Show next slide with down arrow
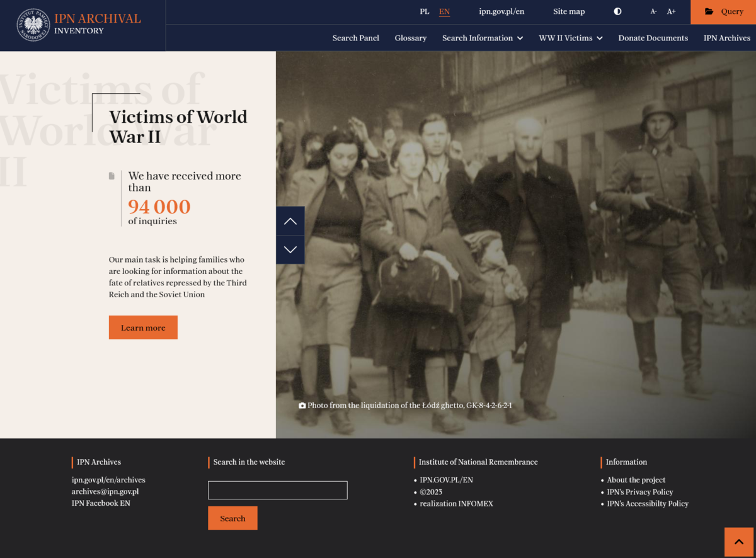The image size is (756, 558). (290, 250)
